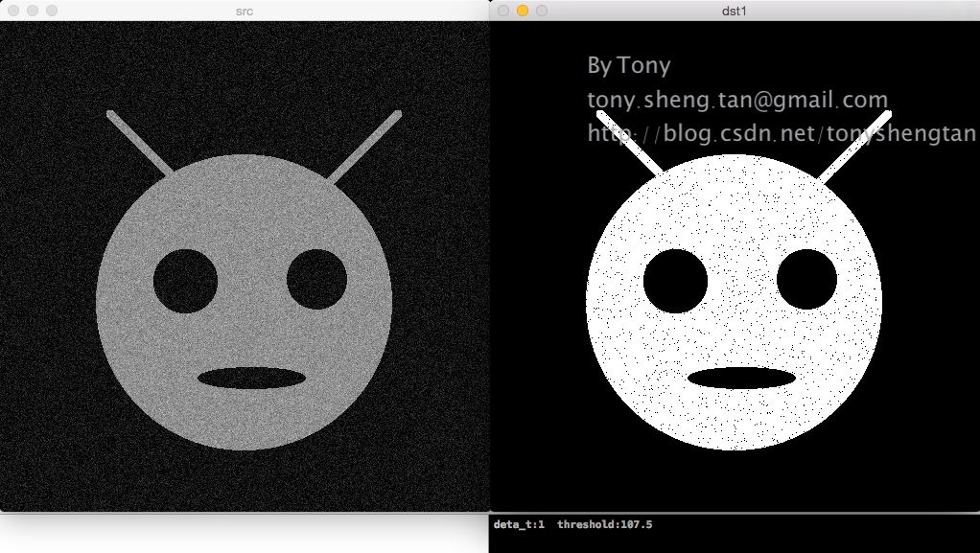
Task: Click the right eye in dst1 image
Action: 806,279
